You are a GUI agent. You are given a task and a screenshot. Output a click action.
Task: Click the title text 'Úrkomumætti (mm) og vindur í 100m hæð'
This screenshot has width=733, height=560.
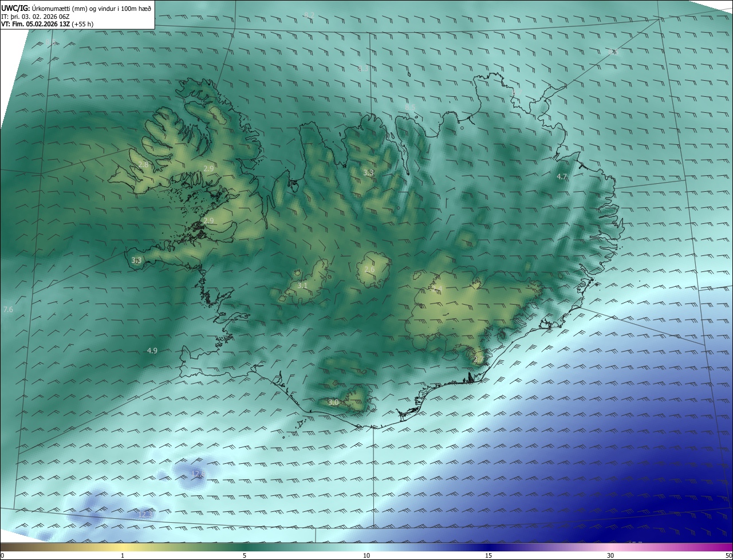[92, 8]
